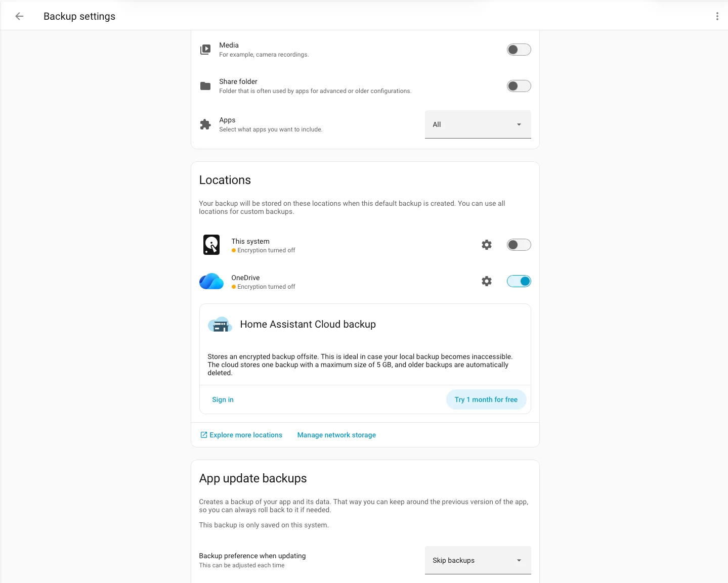
Task: Click the Apps puzzle piece icon
Action: point(205,124)
